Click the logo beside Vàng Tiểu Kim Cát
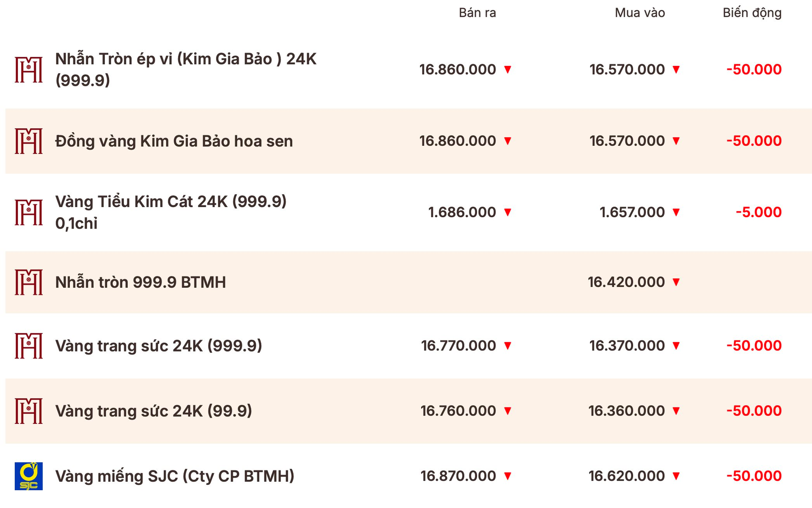This screenshot has width=812, height=508. click(29, 212)
